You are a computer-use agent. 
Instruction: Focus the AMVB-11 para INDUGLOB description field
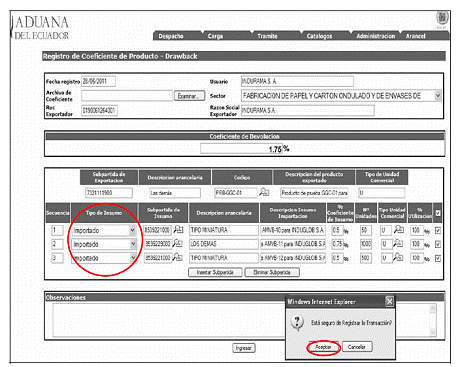click(293, 244)
